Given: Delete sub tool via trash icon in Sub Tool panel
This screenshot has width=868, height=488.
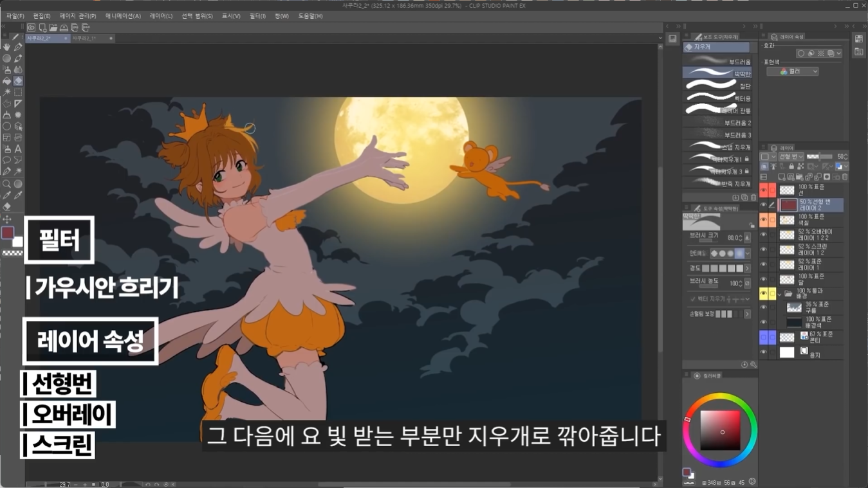Looking at the screenshot, I should [753, 197].
